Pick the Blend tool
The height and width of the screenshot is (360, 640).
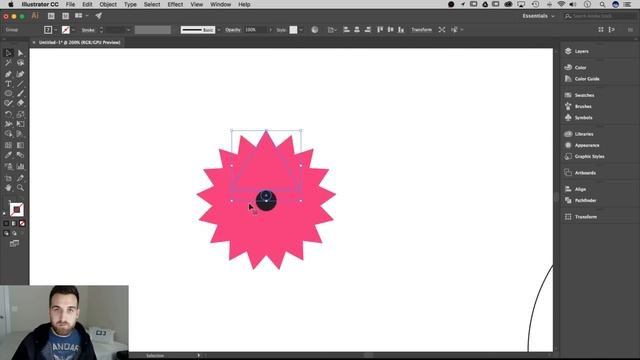(20, 155)
